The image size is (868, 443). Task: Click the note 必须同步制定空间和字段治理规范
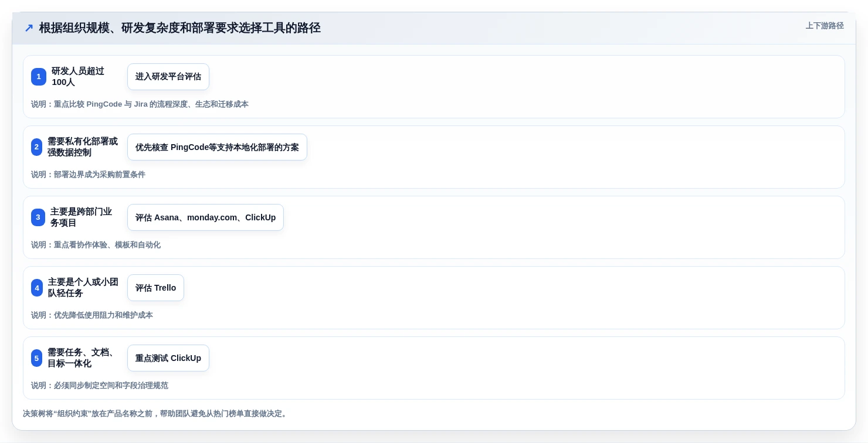pyautogui.click(x=100, y=386)
